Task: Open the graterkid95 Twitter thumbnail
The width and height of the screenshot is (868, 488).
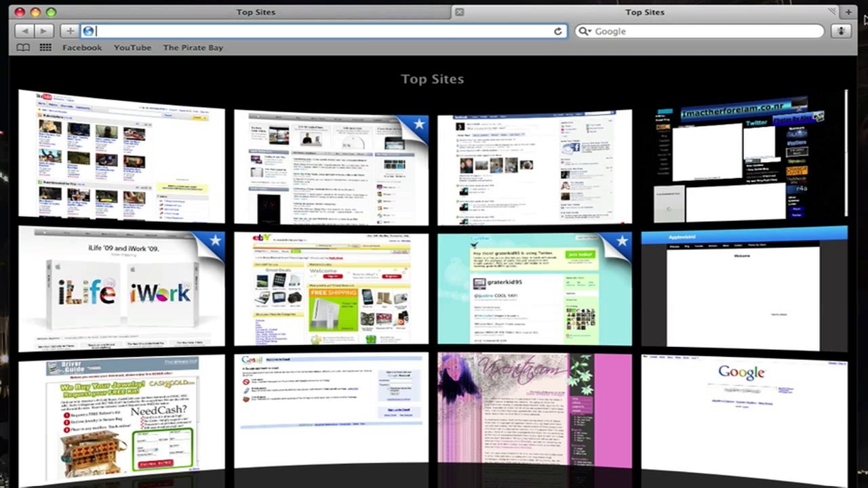Action: point(534,289)
